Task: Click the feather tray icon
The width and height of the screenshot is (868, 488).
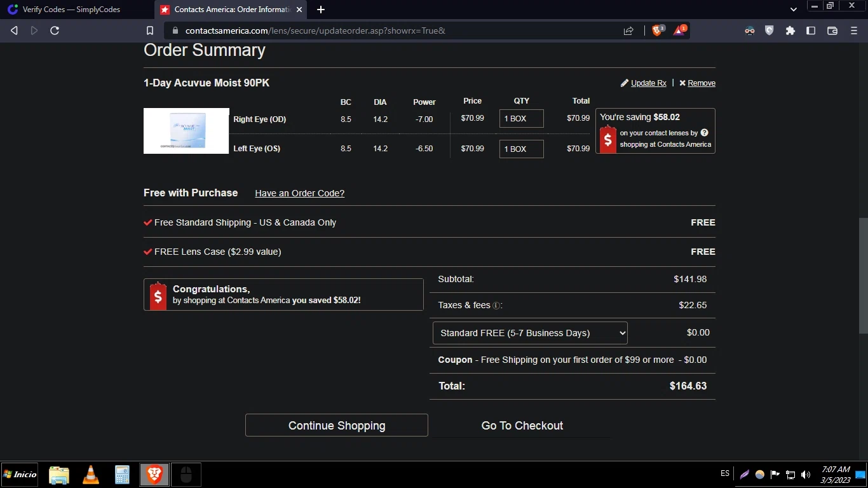Action: click(x=745, y=475)
